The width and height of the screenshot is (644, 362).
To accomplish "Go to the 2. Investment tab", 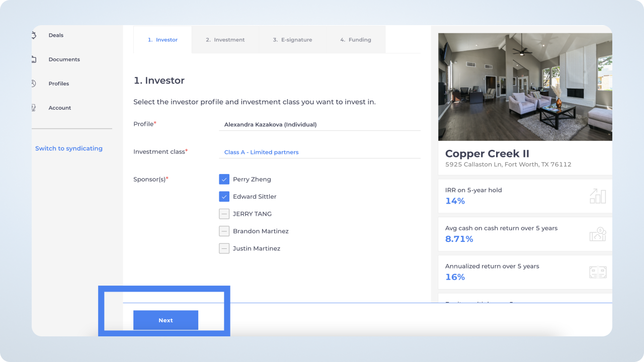I will (x=225, y=40).
